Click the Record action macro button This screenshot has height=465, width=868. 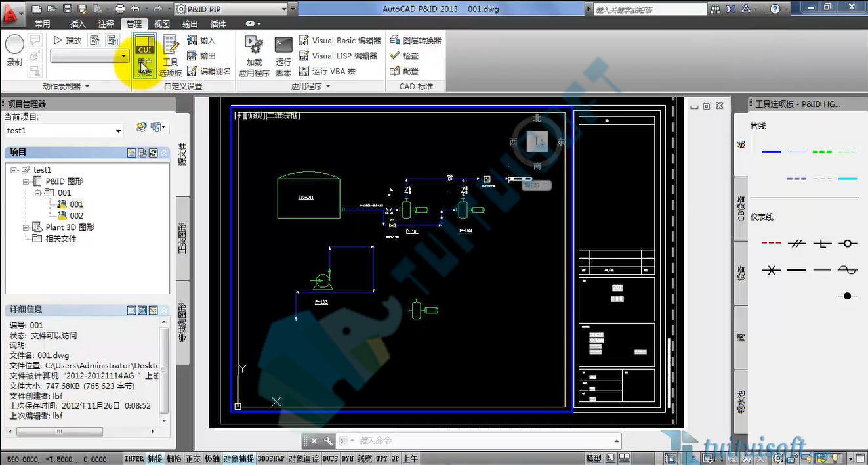[x=14, y=51]
